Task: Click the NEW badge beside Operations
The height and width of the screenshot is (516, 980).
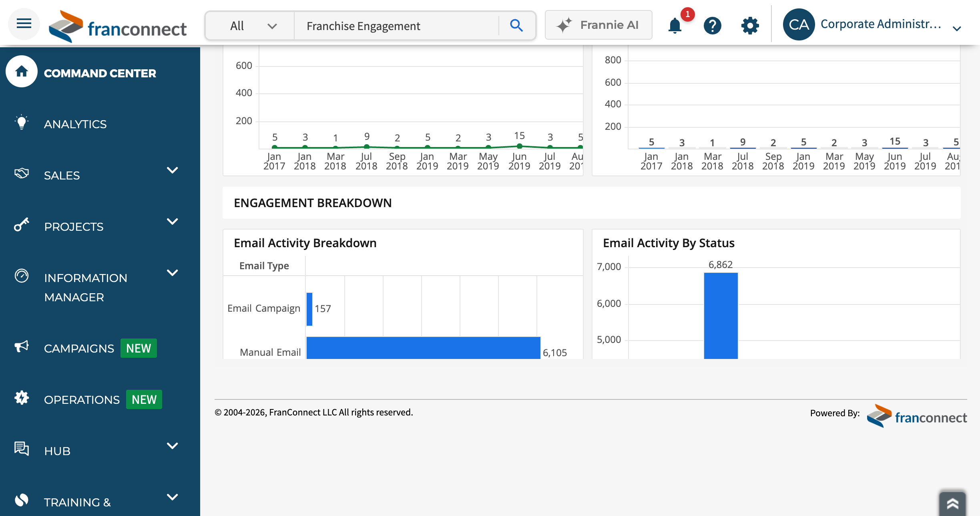Action: 144,399
